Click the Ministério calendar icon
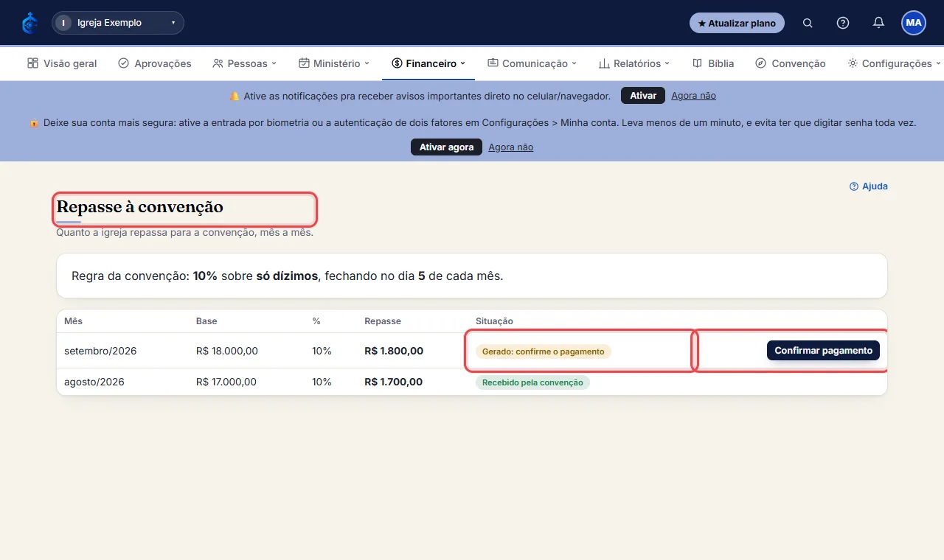The width and height of the screenshot is (944, 560). pos(304,63)
